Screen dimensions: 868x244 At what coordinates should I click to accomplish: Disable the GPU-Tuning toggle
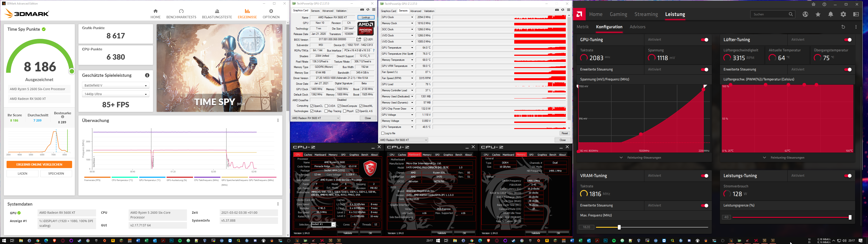tap(705, 40)
